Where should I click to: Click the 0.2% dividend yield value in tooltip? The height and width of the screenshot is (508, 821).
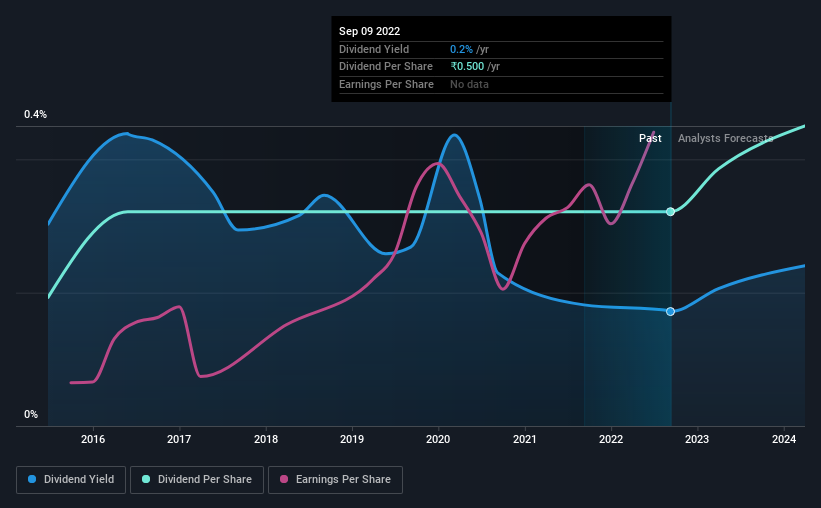461,49
